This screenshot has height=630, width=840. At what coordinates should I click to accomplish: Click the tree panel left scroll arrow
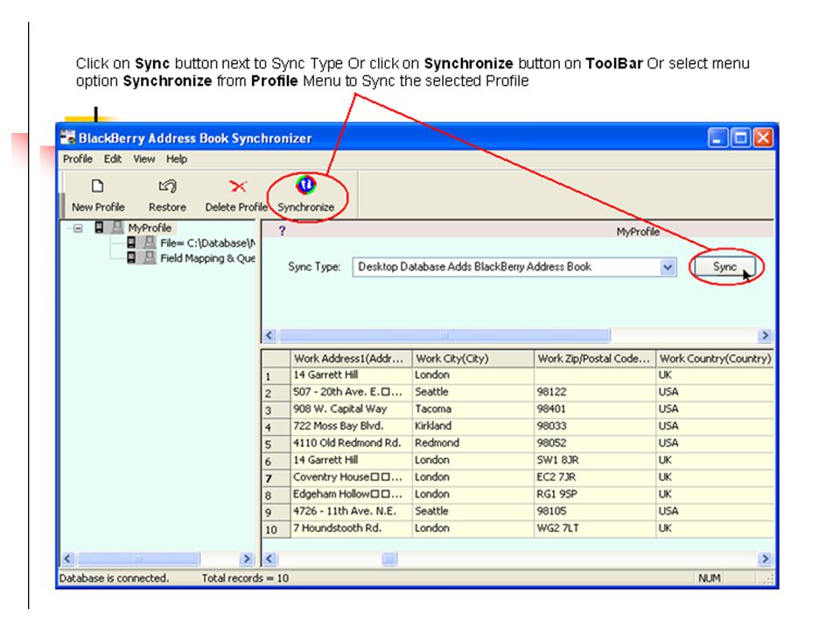[x=67, y=559]
